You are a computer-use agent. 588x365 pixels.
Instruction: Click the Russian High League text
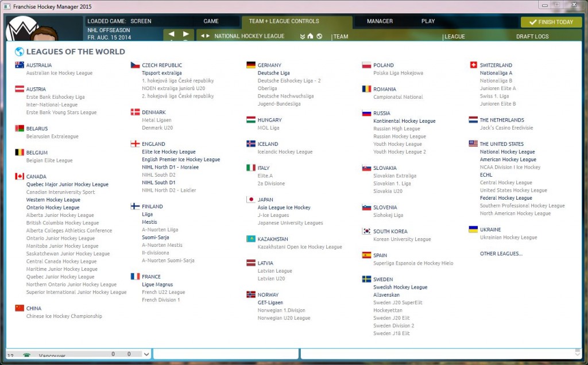click(x=396, y=129)
